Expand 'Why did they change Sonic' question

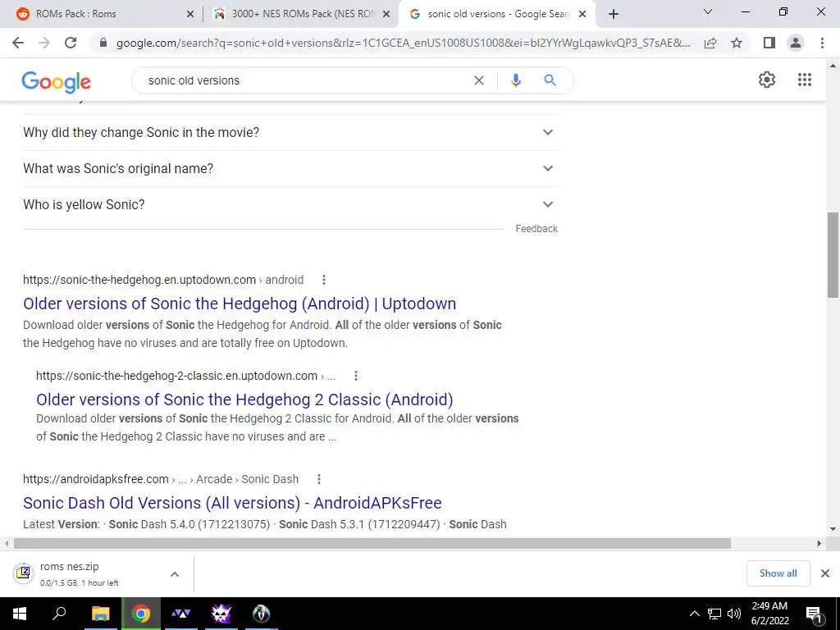click(290, 132)
